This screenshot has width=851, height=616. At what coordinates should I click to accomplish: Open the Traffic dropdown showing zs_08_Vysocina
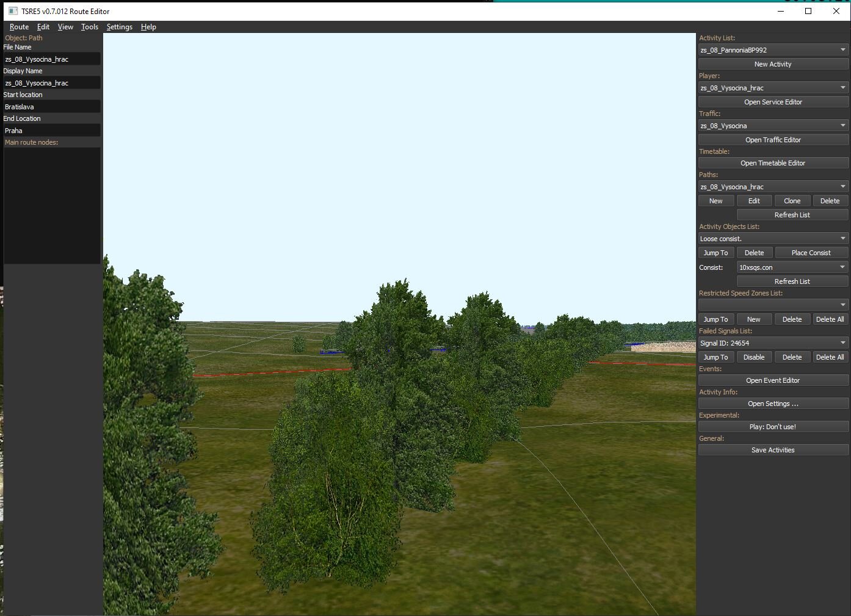773,126
